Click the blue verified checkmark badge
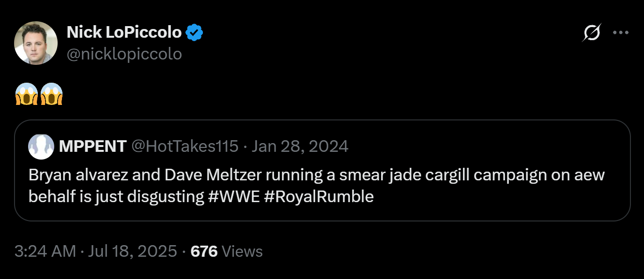Screen dimensions: 644x279 pyautogui.click(x=195, y=32)
